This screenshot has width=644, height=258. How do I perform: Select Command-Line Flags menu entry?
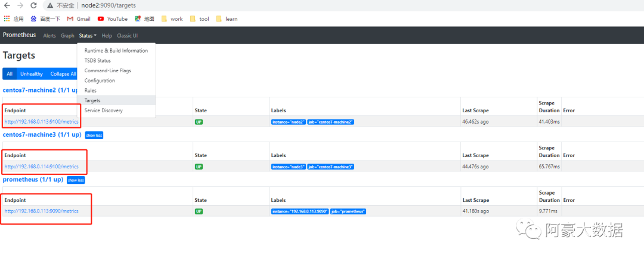(116, 70)
